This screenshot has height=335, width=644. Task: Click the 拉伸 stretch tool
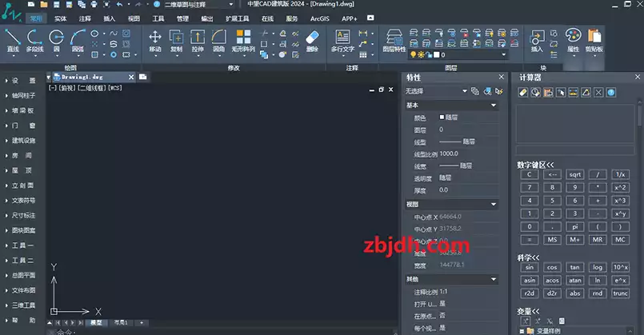click(198, 41)
